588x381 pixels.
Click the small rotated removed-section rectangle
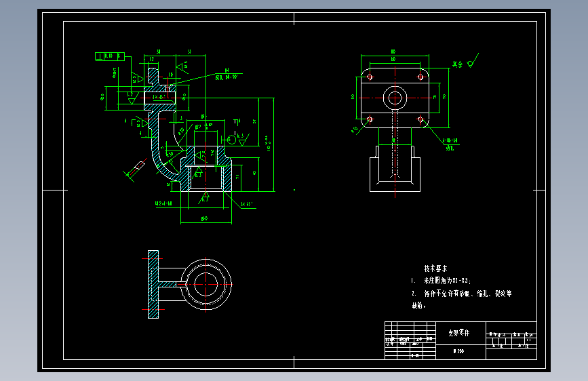pyautogui.click(x=140, y=165)
